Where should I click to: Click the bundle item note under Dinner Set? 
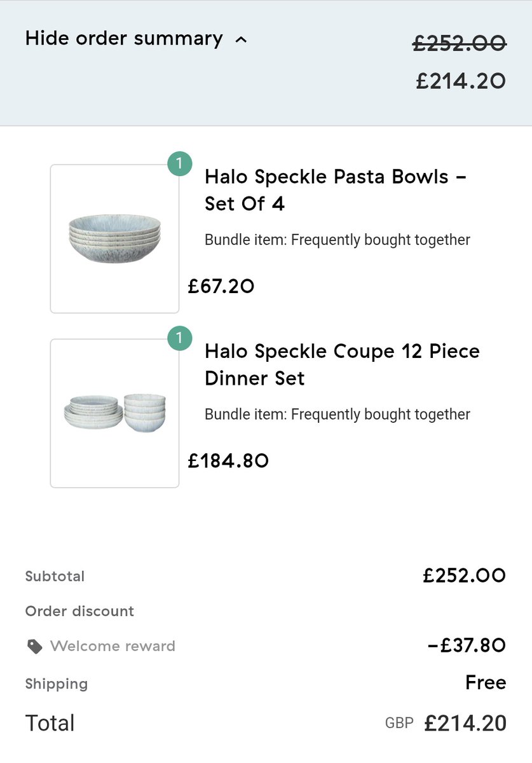coord(337,415)
